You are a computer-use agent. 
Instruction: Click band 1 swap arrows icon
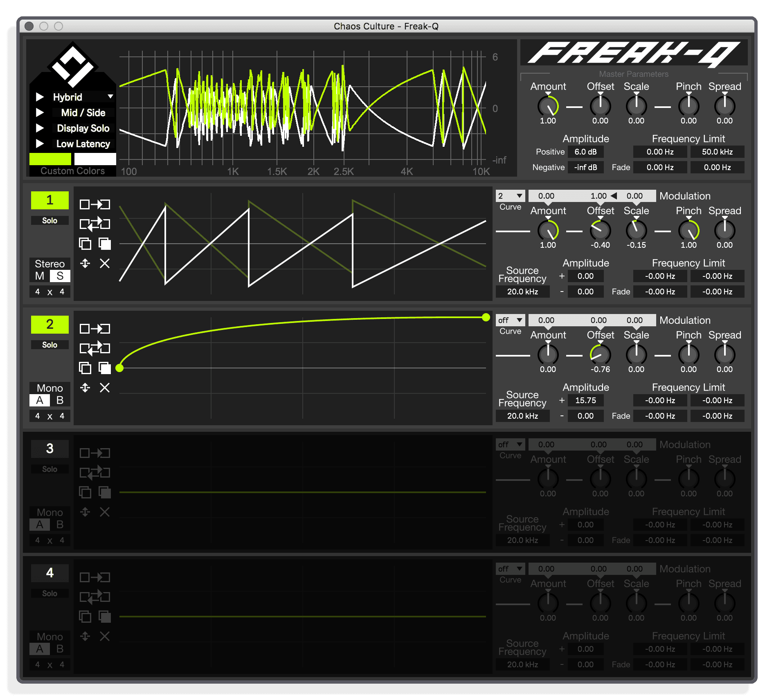pyautogui.click(x=94, y=224)
